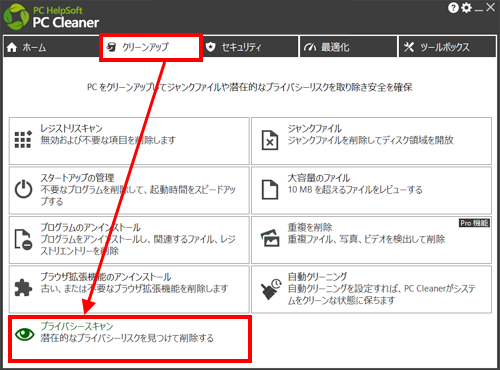Click the auto cleaning brush-clock icon
The image size is (500, 370).
point(271,289)
